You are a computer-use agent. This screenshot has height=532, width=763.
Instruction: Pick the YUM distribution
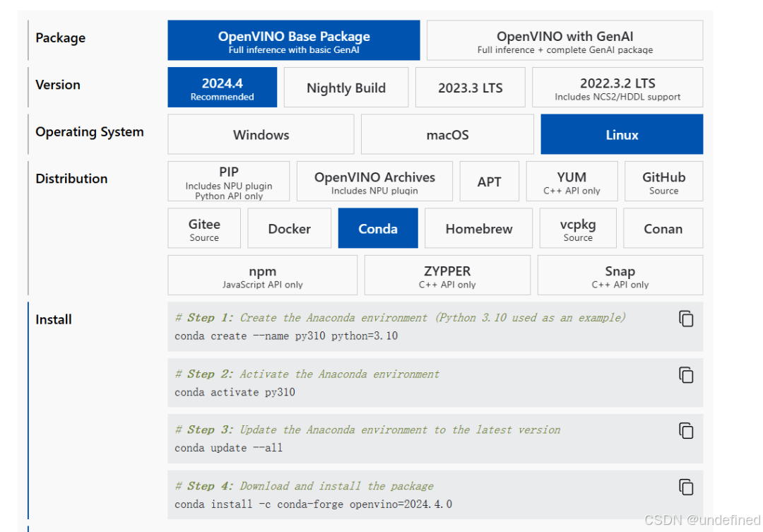coord(572,181)
